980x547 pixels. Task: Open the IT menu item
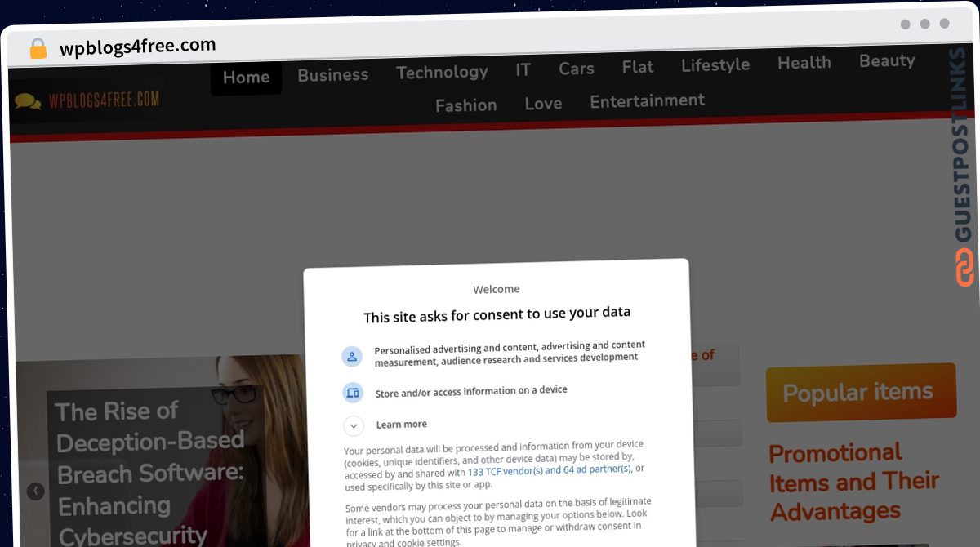523,70
